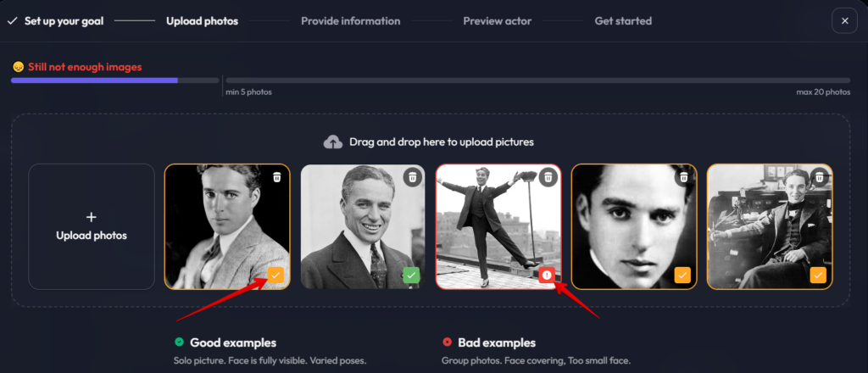Toggle the orange checkmark on seated desk photo
Image resolution: width=868 pixels, height=373 pixels.
point(818,275)
